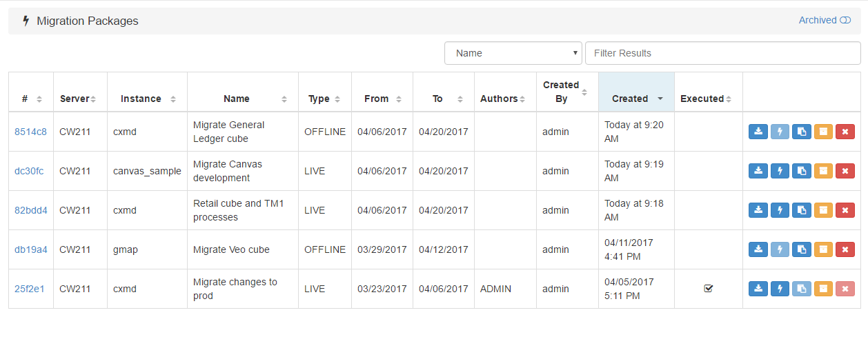The height and width of the screenshot is (348, 868).
Task: Copy package dc30fc
Action: (x=801, y=171)
